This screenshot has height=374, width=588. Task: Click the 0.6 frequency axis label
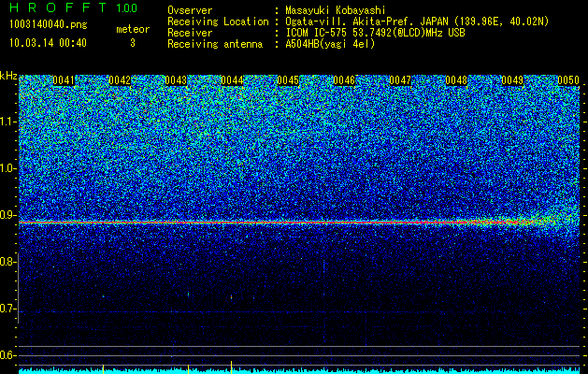coord(7,355)
